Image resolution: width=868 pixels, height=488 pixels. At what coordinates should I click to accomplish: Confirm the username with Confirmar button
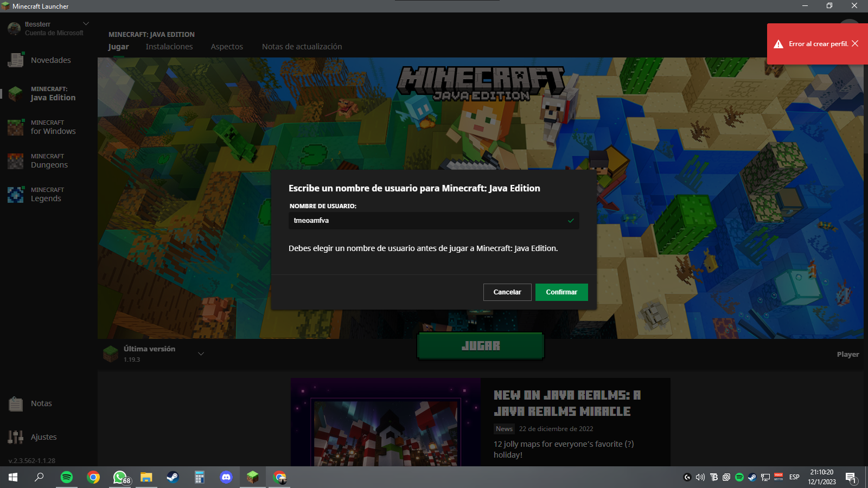[561, 292]
